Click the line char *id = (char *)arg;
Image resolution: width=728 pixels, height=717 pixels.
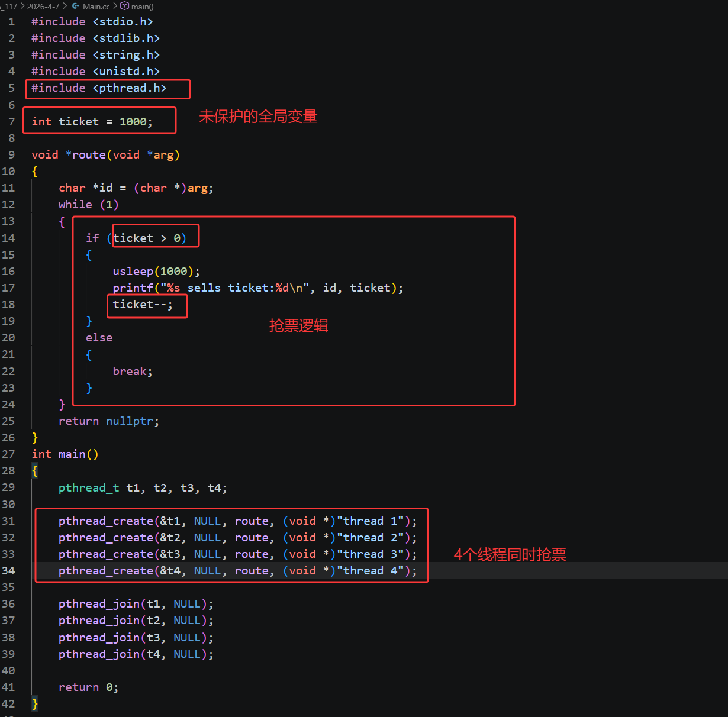point(136,188)
